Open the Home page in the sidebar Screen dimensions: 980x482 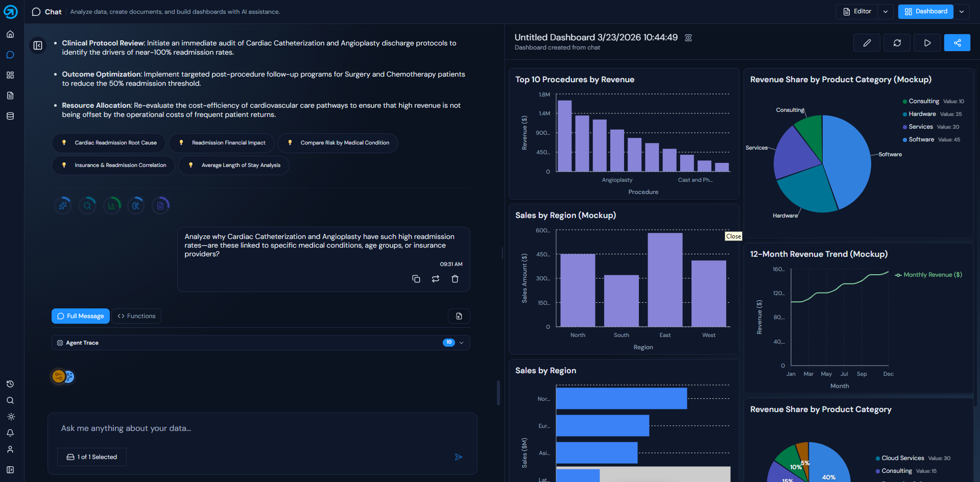[x=10, y=34]
